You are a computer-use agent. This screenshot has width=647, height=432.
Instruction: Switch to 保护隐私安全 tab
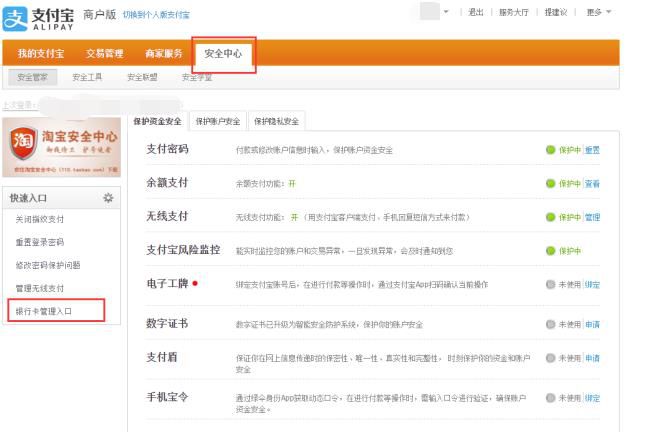tap(276, 121)
